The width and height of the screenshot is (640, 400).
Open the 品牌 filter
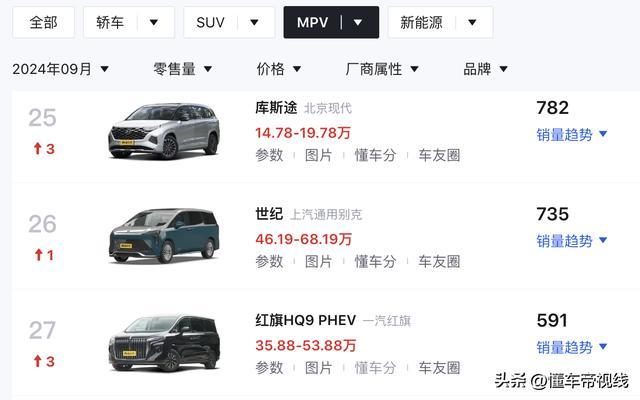pos(485,69)
